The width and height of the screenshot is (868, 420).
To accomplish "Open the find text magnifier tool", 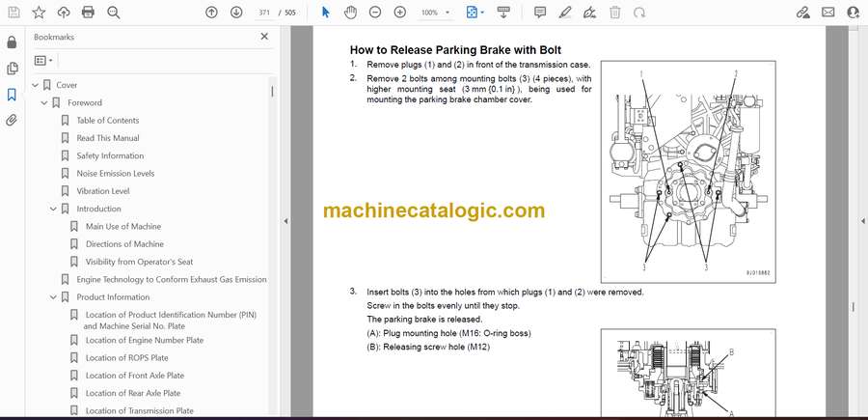I will 114,13.
